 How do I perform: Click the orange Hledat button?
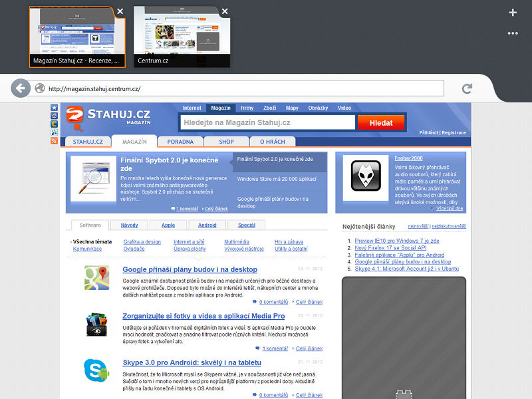[x=380, y=123]
